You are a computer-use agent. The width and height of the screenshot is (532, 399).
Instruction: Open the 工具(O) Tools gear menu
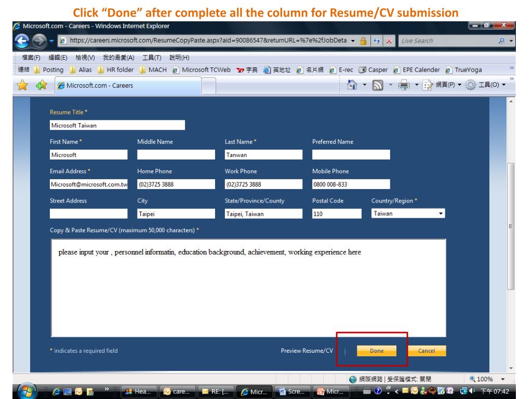(x=486, y=85)
